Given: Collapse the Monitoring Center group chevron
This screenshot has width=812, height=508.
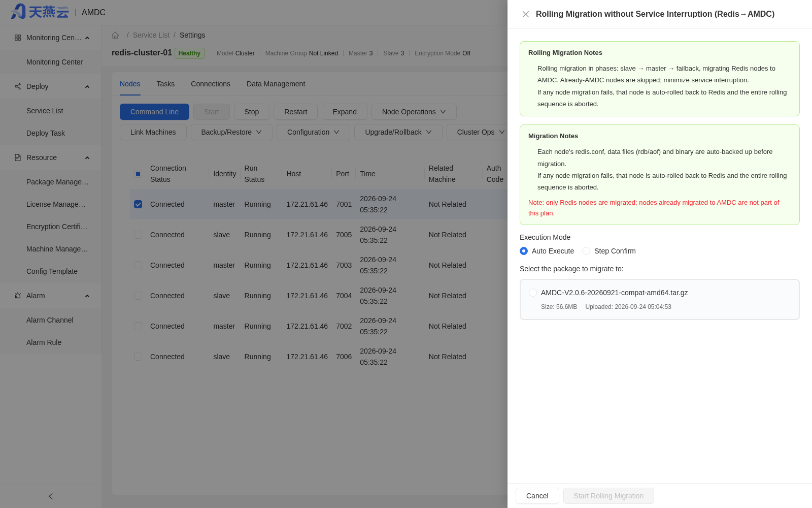Looking at the screenshot, I should (x=87, y=38).
